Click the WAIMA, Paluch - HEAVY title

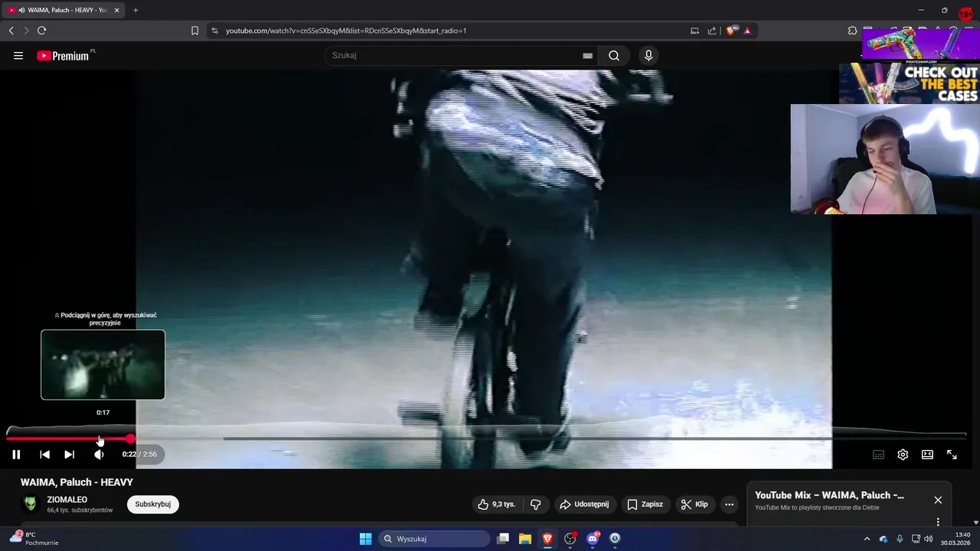coord(77,482)
